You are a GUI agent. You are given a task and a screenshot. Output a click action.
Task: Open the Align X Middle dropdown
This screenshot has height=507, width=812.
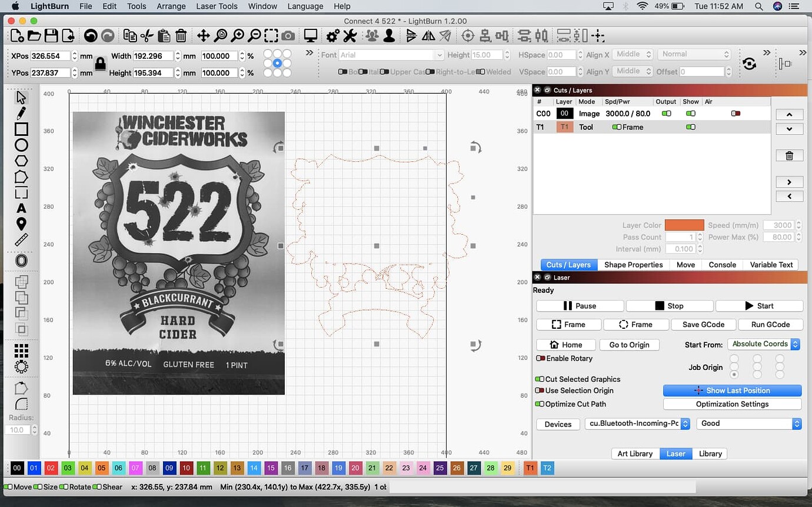point(633,54)
